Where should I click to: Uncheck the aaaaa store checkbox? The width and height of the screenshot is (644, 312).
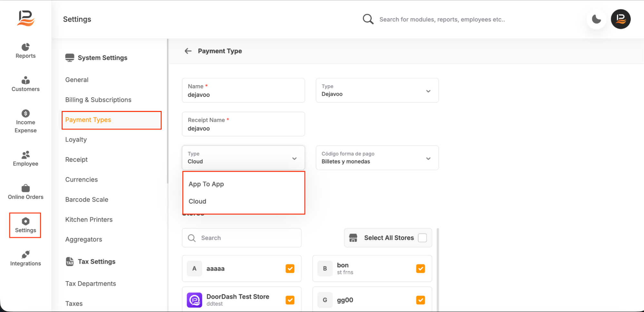point(290,269)
